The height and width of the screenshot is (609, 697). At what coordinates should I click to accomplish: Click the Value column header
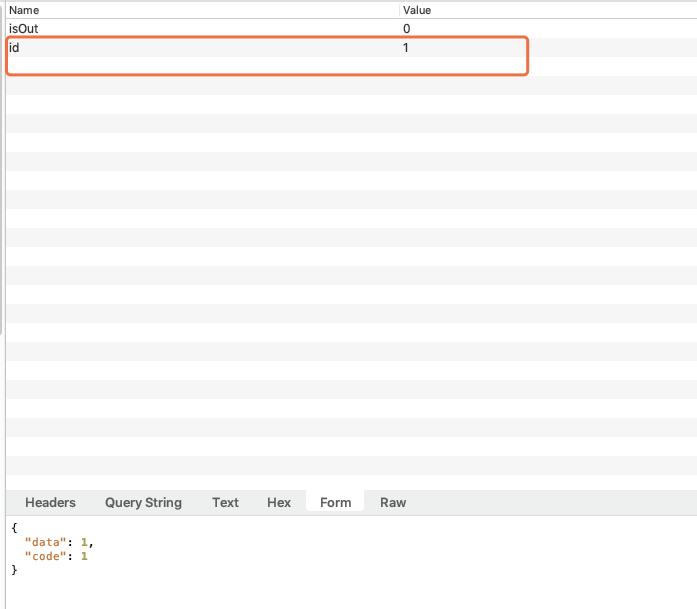(417, 10)
